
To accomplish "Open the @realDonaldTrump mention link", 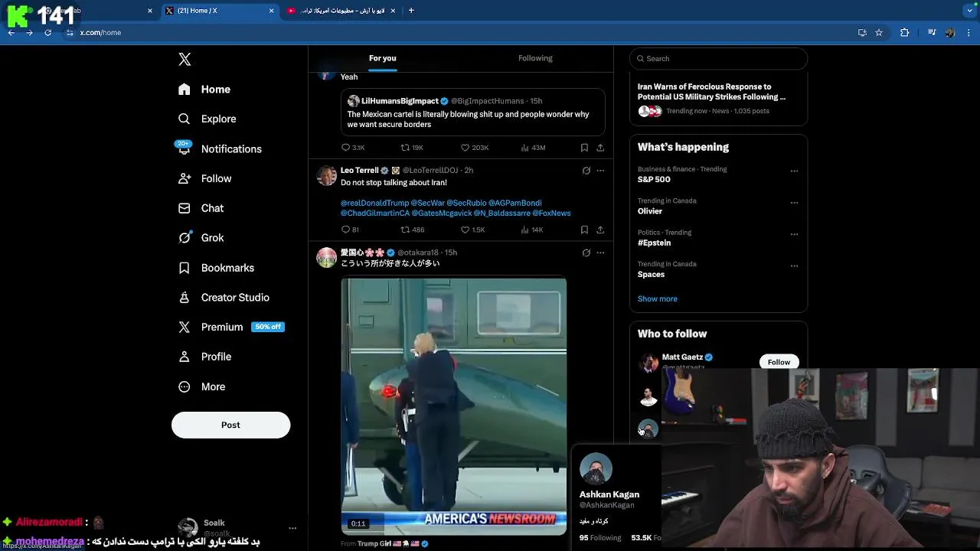I will click(x=374, y=203).
